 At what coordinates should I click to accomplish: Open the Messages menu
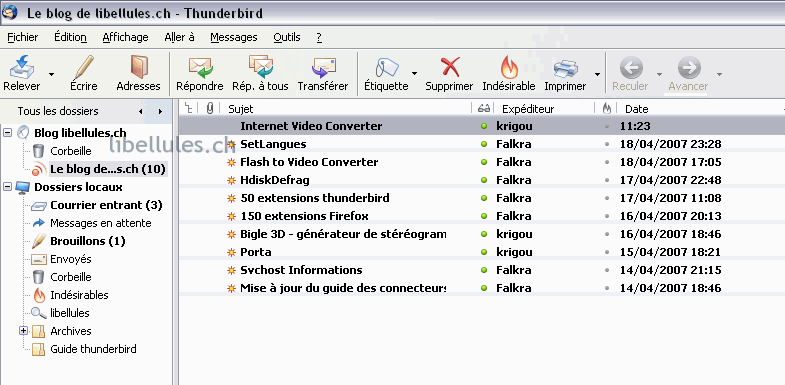234,37
